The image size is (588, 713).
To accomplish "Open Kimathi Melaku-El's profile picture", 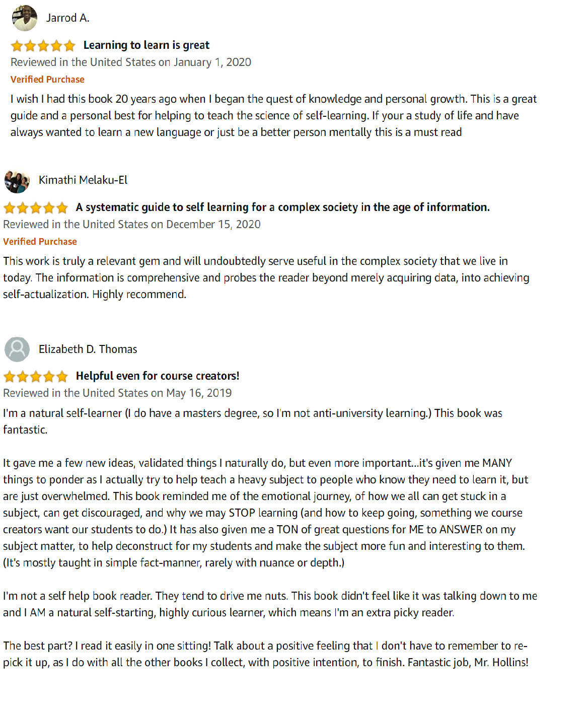I will click(17, 181).
